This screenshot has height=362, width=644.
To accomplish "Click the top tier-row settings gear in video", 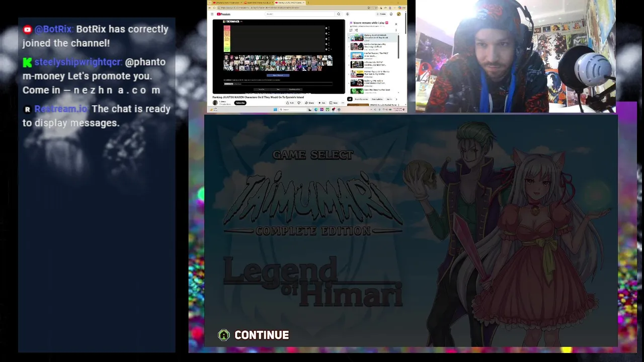I will click(x=326, y=28).
